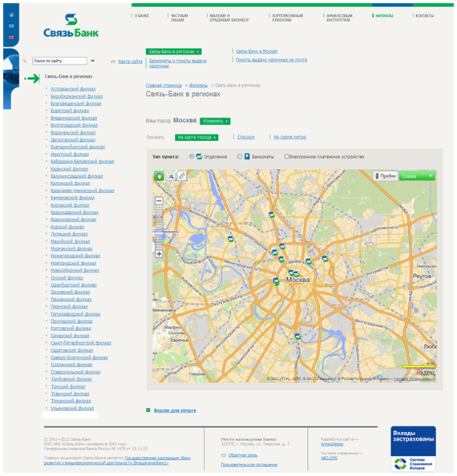This screenshot has height=476, width=457.
Task: Click the westernmost branch marker on the map
Action: point(231,239)
